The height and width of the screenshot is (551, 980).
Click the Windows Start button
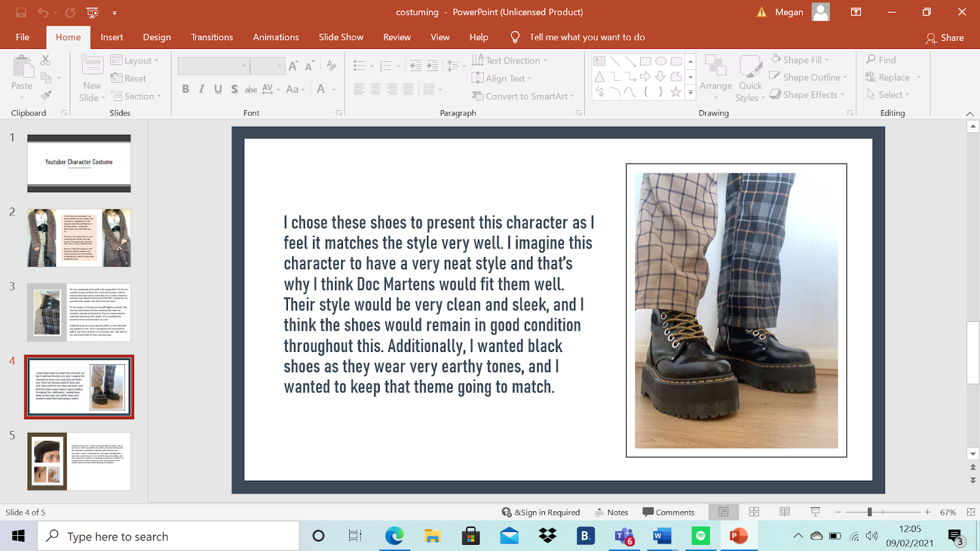point(18,536)
